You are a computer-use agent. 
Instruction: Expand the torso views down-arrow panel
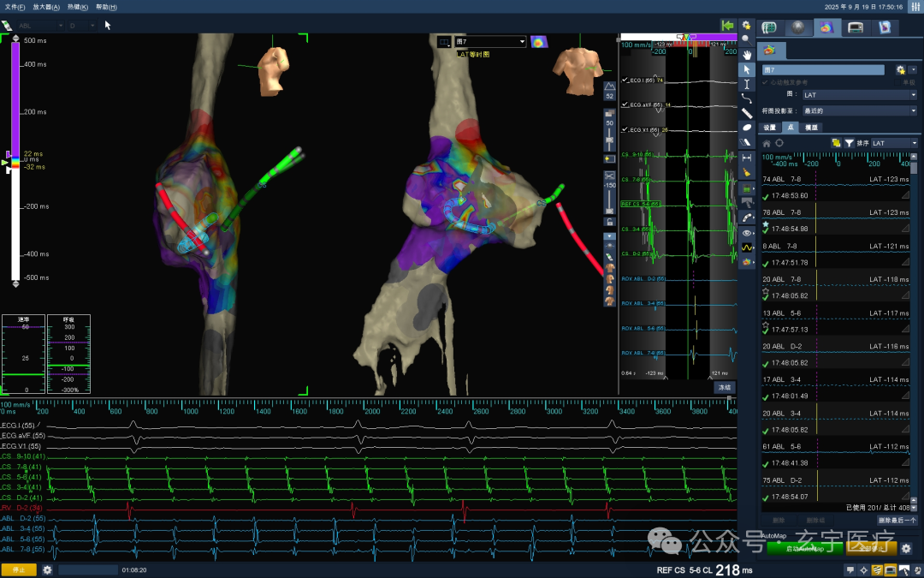tap(609, 236)
